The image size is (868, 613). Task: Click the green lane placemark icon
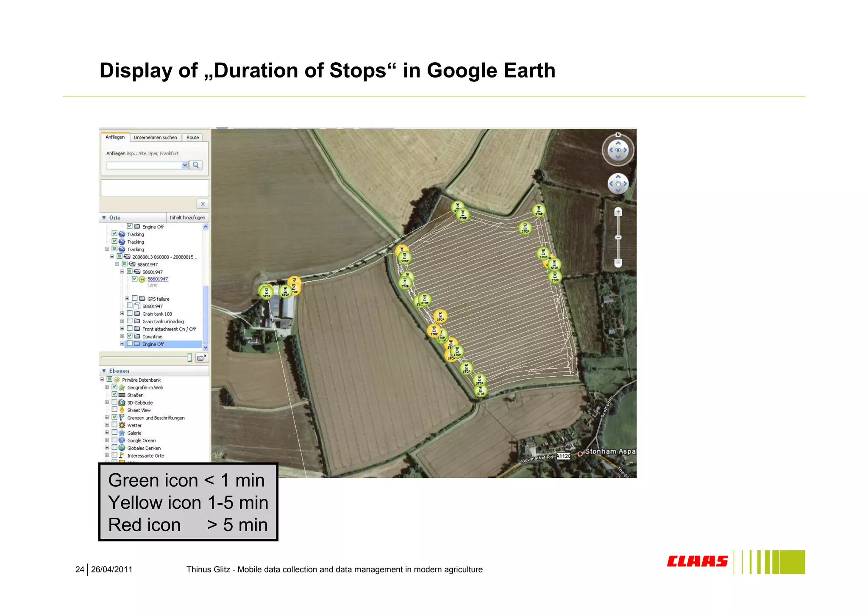pyautogui.click(x=142, y=279)
